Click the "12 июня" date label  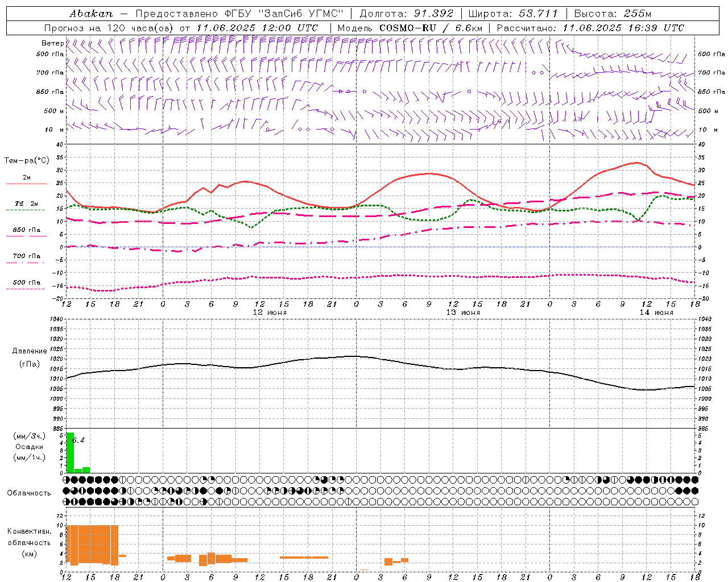pyautogui.click(x=270, y=313)
